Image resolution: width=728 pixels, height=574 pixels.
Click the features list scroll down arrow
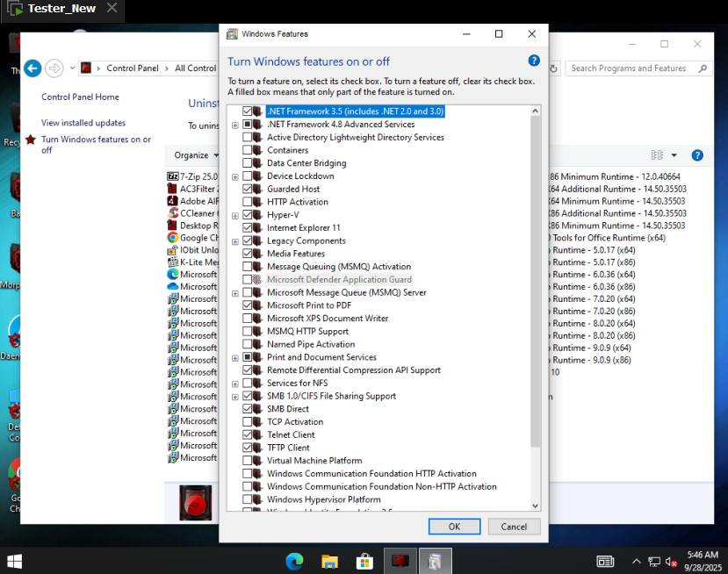click(x=535, y=506)
